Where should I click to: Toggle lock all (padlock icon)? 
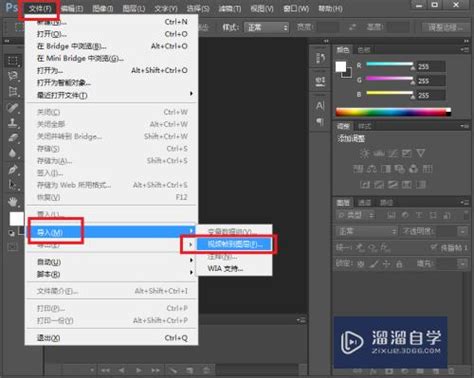pos(399,264)
